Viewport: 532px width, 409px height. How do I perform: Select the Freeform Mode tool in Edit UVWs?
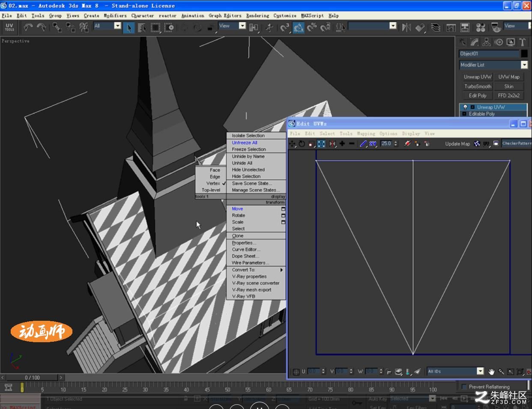tap(321, 144)
